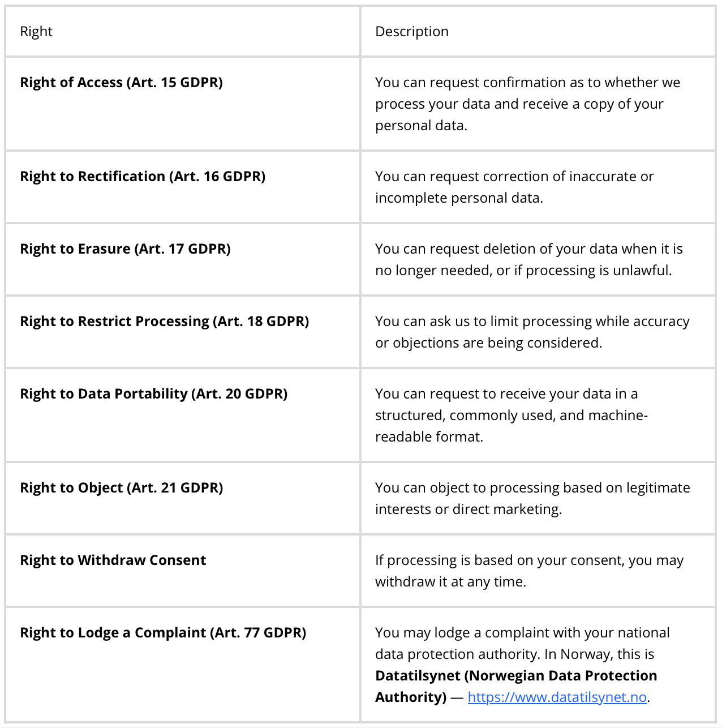Click 'Right to Rectification (Art. 16 GDPR)' cell
Viewport: 722px width, 728px height.
183,187
